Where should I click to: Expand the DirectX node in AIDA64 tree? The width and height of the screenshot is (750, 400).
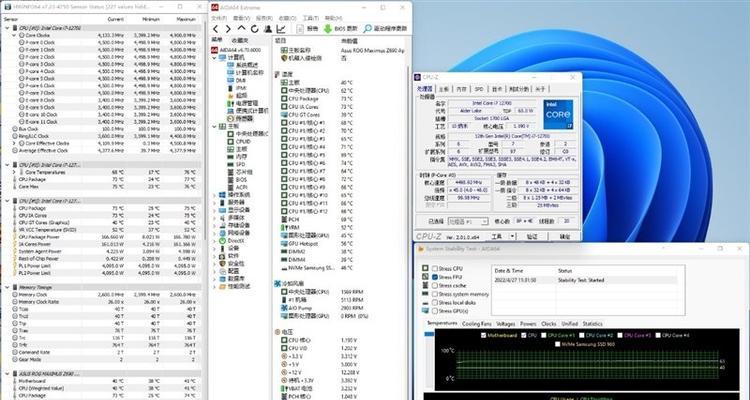tap(215, 241)
